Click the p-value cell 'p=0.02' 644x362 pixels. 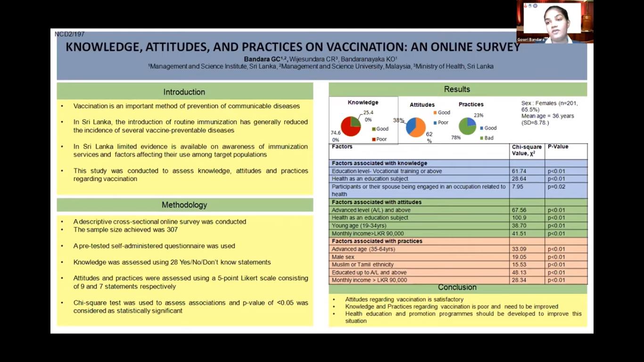(x=556, y=187)
